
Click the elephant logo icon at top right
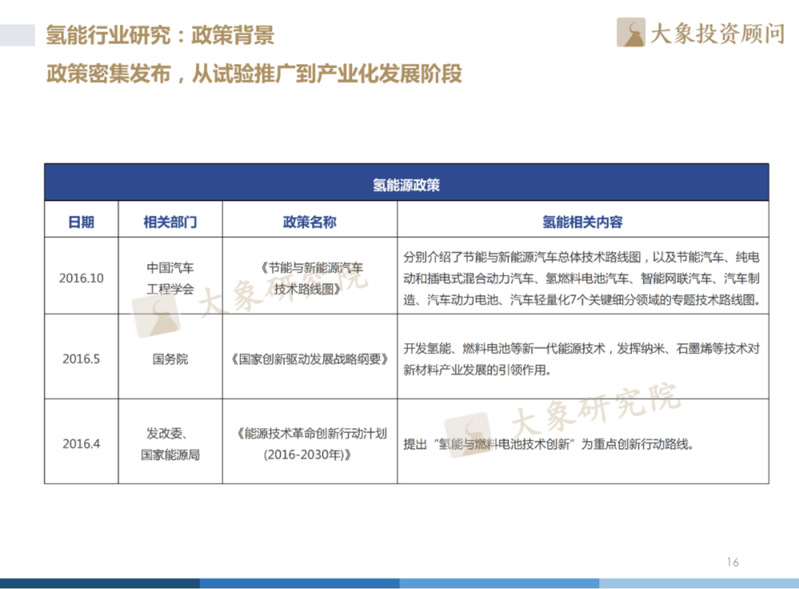point(632,33)
